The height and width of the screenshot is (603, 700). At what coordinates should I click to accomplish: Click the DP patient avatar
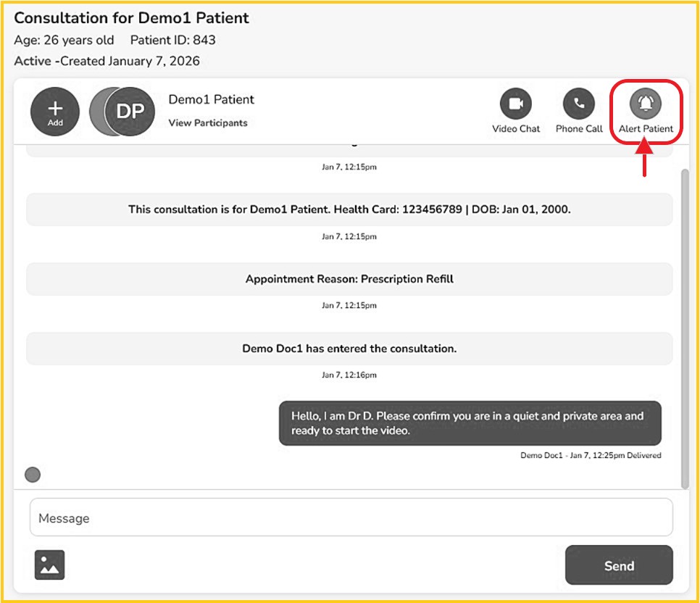130,112
